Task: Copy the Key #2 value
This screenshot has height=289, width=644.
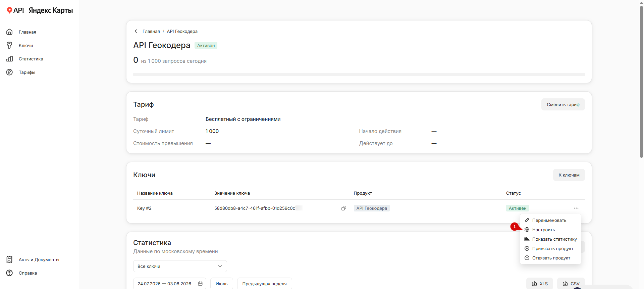Action: (x=344, y=208)
